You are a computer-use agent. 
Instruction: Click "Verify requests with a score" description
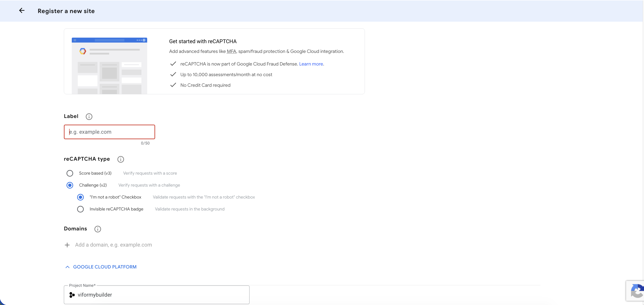pos(150,173)
